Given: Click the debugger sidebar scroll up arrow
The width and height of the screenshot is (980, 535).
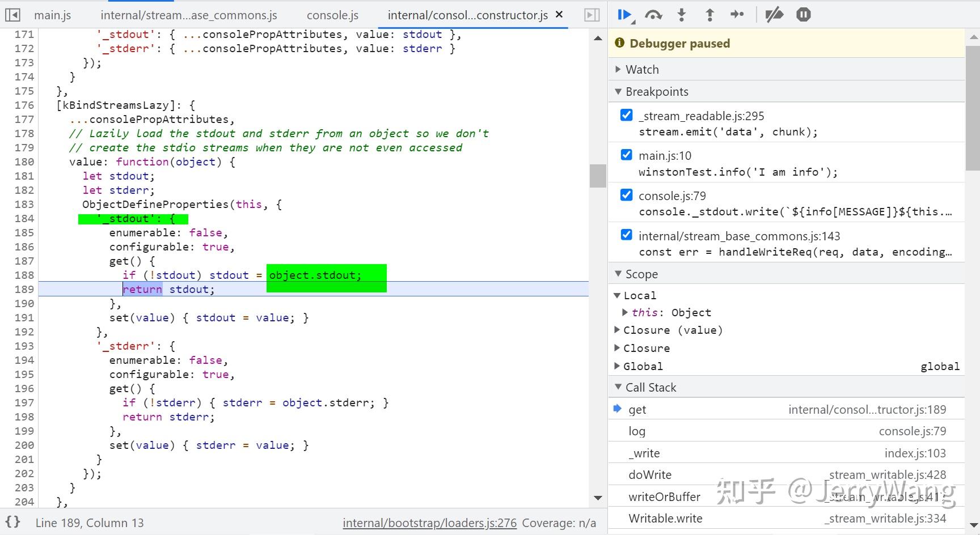Looking at the screenshot, I should (973, 37).
